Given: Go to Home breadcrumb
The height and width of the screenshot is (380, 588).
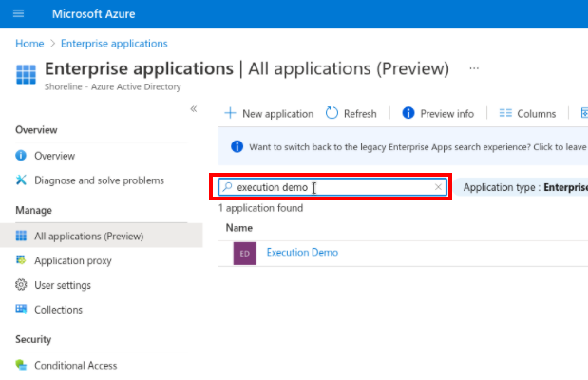Looking at the screenshot, I should click(x=29, y=44).
